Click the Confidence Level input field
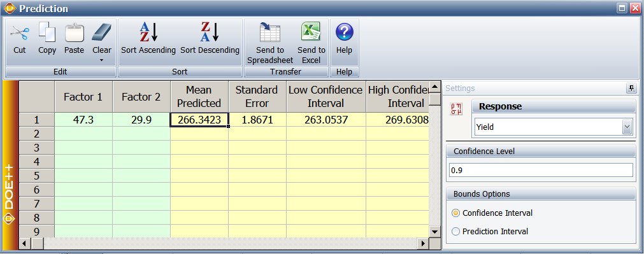Viewport: 644px width, 254px height. click(541, 170)
